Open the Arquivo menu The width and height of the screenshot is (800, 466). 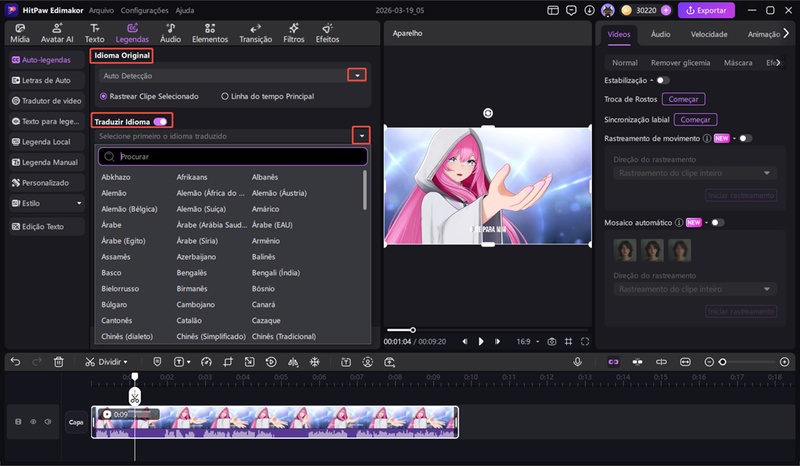tap(101, 10)
